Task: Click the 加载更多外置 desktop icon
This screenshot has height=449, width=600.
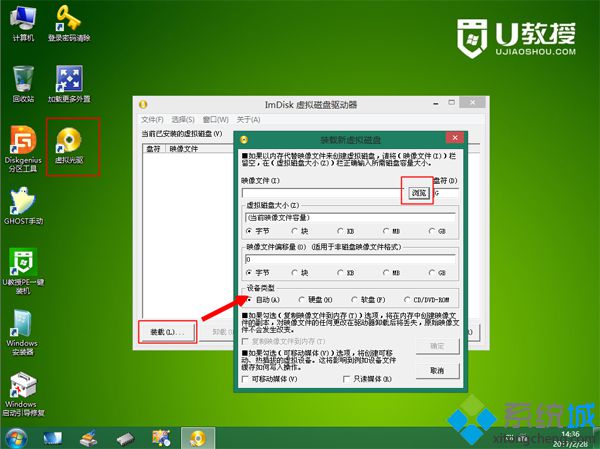Action: click(x=69, y=84)
